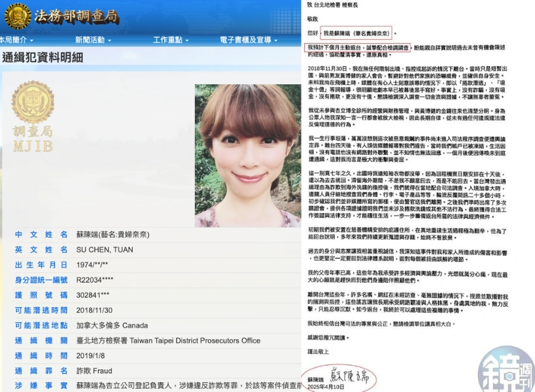Image resolution: width=535 pixels, height=392 pixels.
Task: Click the paragraph starting 我從未參與杏立博全診所
Action: tap(407, 118)
